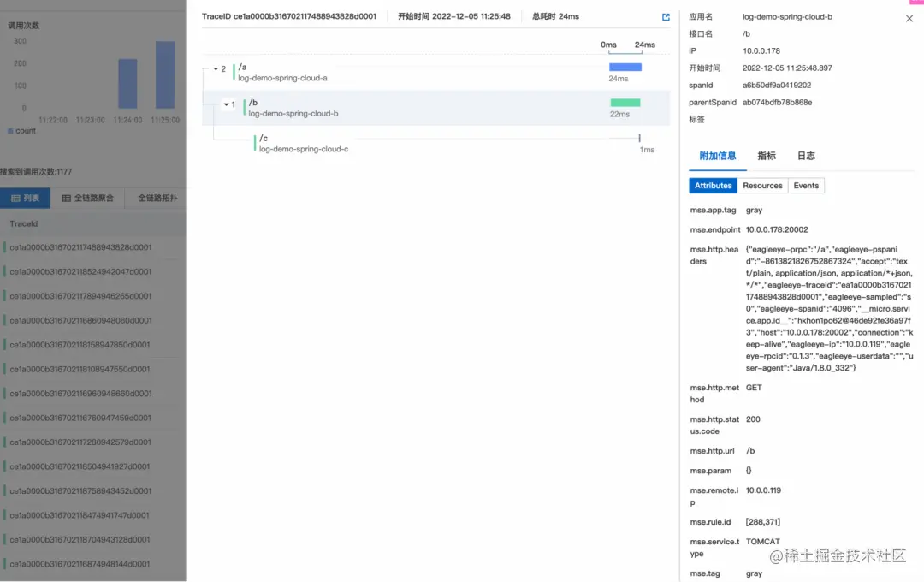Viewport: 924px width, 582px height.
Task: Select the Attributes sub-tab
Action: pyautogui.click(x=713, y=185)
